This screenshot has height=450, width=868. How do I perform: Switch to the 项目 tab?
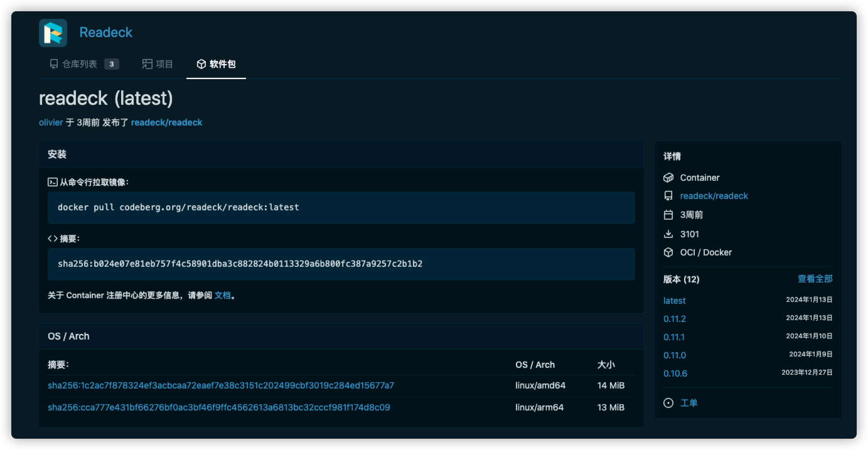point(158,64)
